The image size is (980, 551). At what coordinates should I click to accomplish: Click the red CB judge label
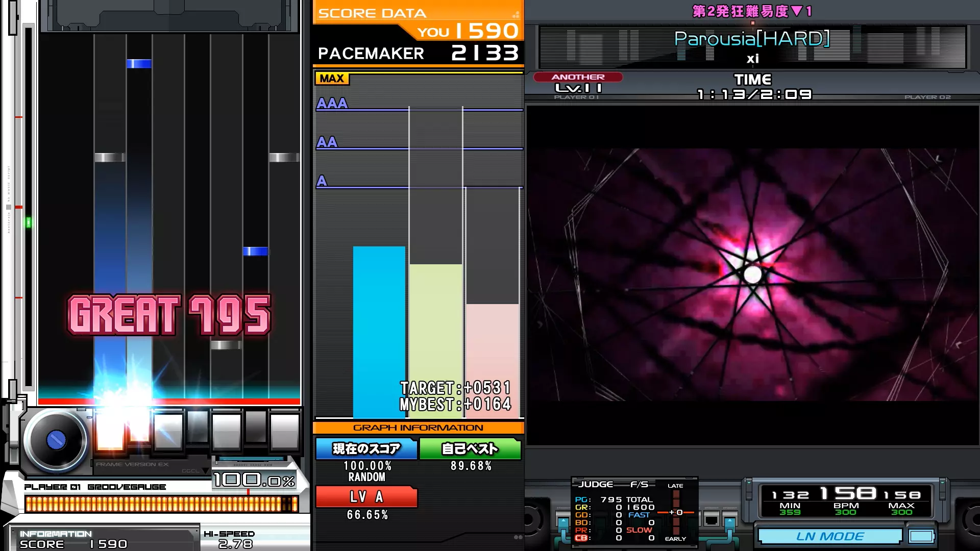(x=581, y=538)
